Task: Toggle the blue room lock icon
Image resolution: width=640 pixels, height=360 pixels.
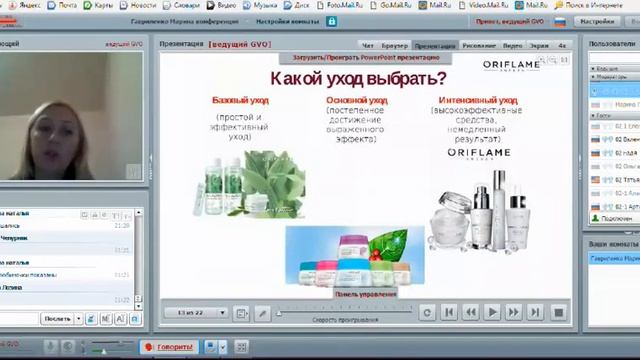Action: click(331, 21)
